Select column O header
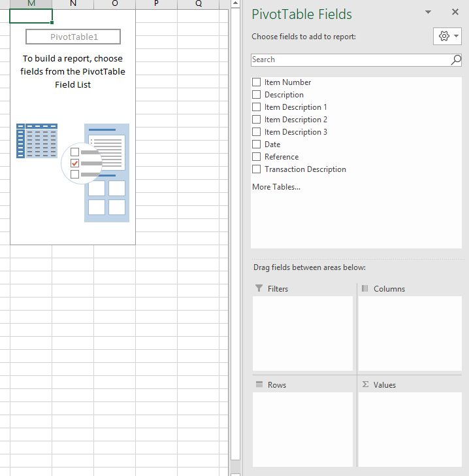 (115, 4)
